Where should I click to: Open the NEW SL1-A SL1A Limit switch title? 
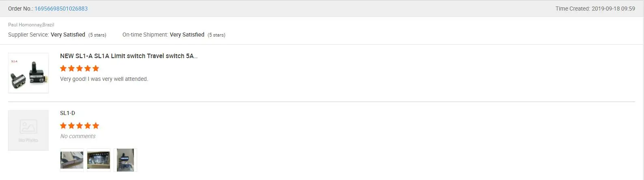point(129,56)
